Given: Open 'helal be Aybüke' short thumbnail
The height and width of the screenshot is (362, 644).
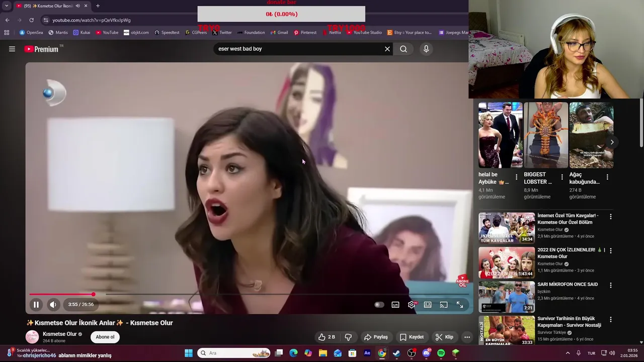Looking at the screenshot, I should pyautogui.click(x=501, y=135).
